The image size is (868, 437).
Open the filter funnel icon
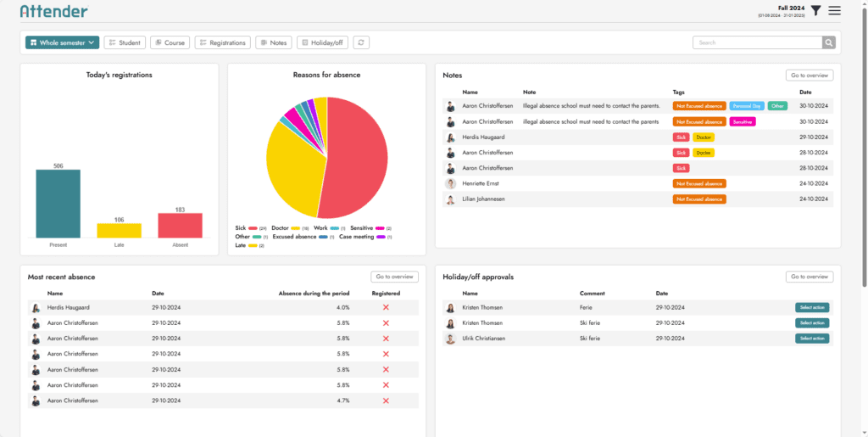coord(815,11)
